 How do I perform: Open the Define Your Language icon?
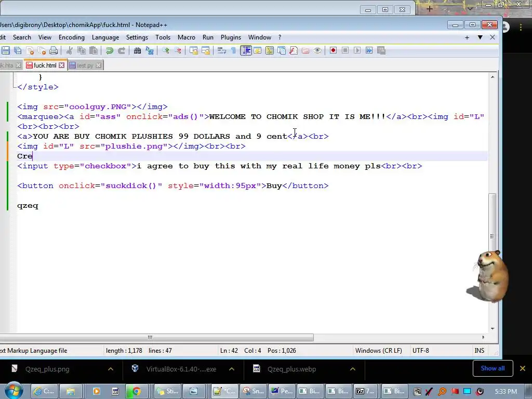[x=258, y=50]
